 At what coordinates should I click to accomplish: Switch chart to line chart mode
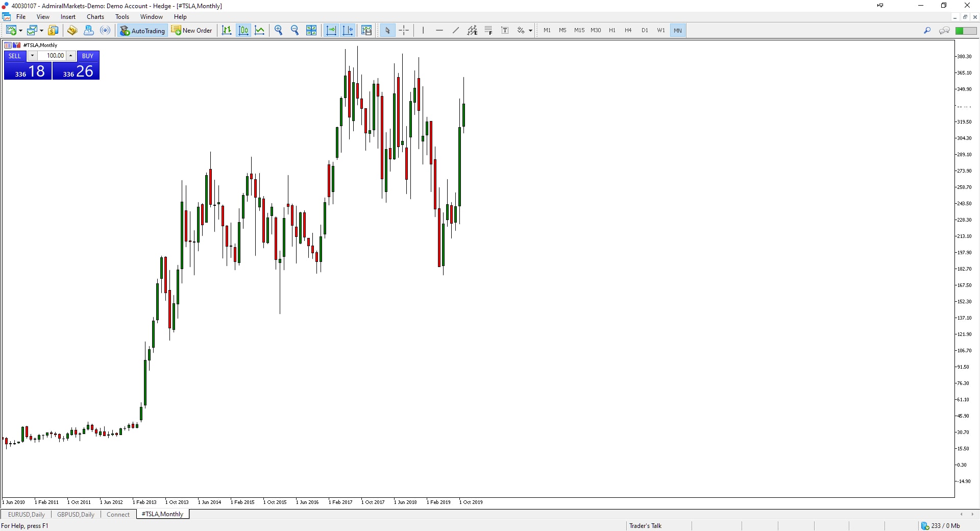click(260, 31)
